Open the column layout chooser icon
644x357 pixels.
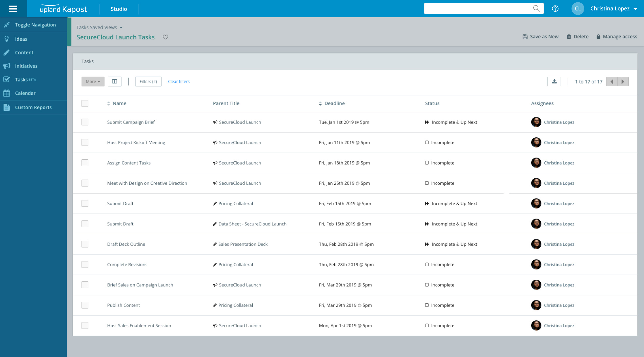[114, 81]
